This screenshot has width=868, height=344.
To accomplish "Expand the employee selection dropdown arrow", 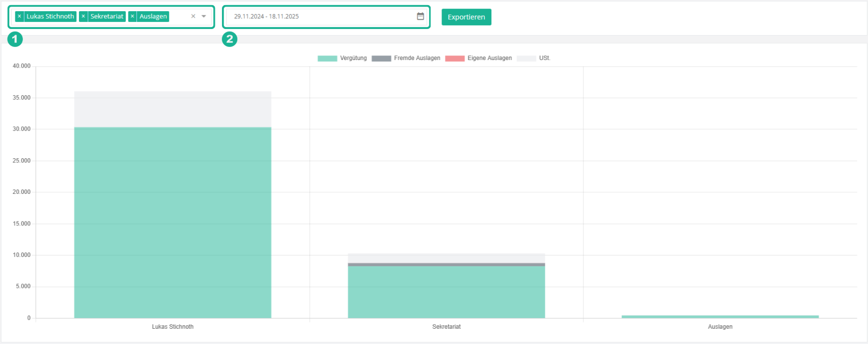I will pos(204,17).
